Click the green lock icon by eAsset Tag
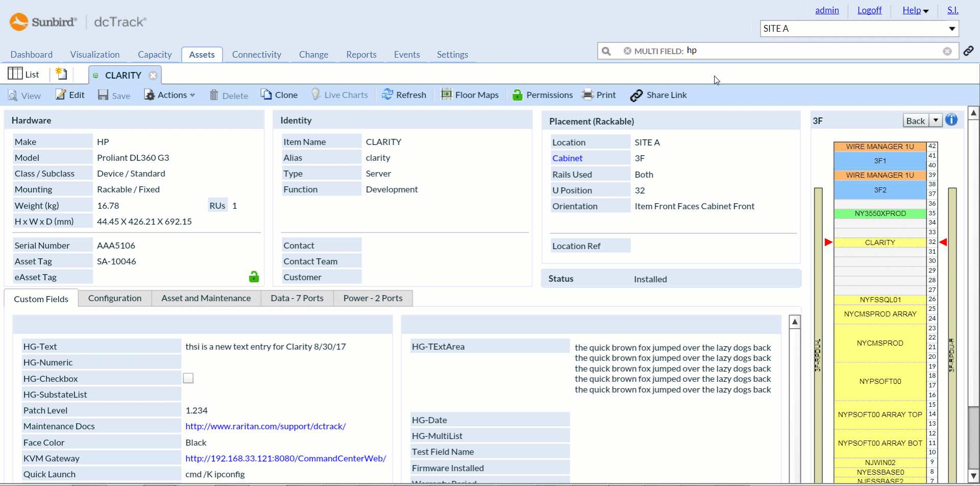Screen dimensions: 980x486 pyautogui.click(x=254, y=277)
